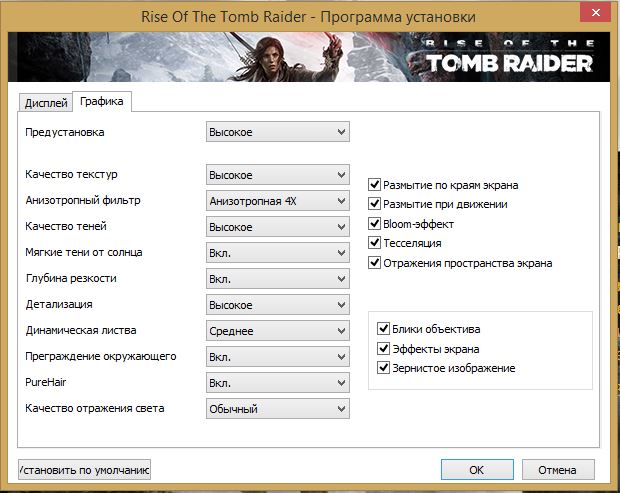The image size is (620, 493).
Task: Click the Детализация label
Action: 59,304
